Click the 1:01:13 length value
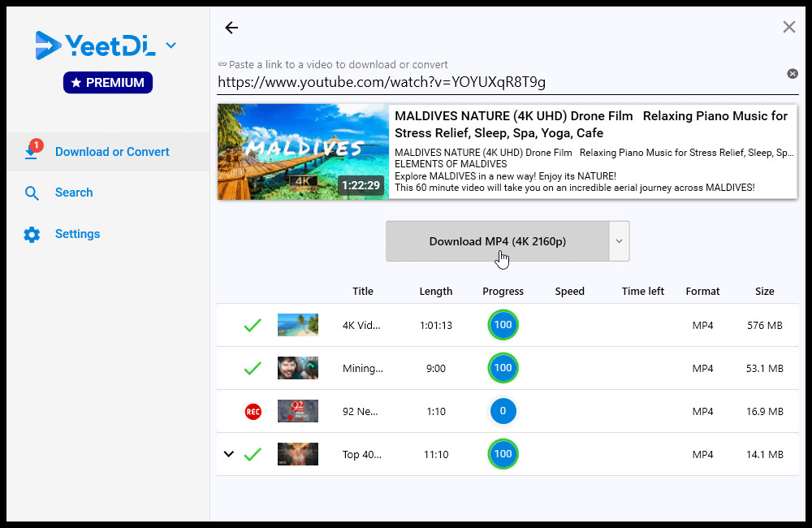 pyautogui.click(x=435, y=326)
